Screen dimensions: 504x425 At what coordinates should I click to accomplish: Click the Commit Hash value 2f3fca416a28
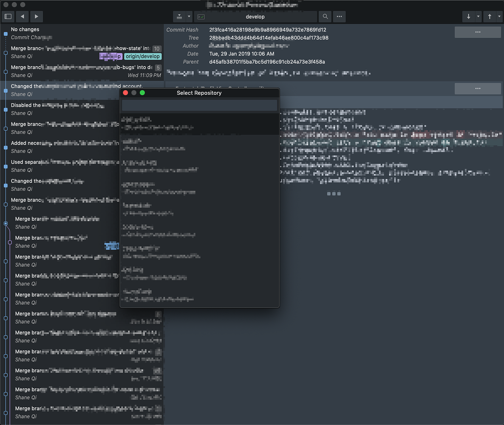267,30
